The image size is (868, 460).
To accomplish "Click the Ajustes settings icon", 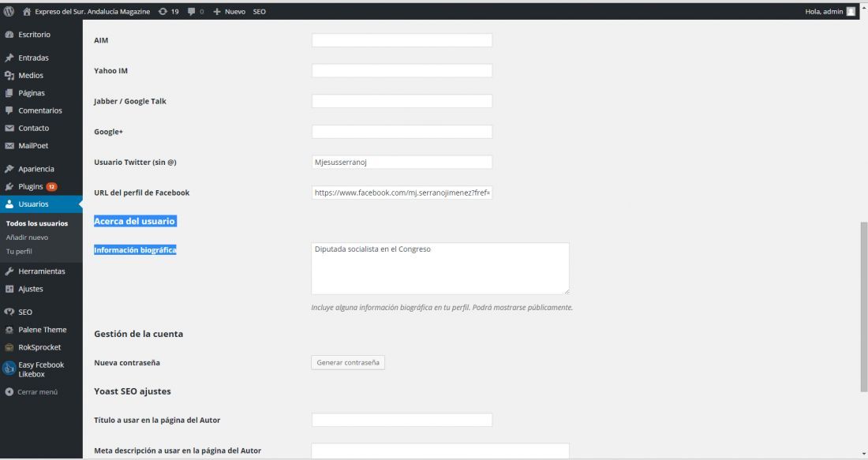I will click(x=9, y=289).
